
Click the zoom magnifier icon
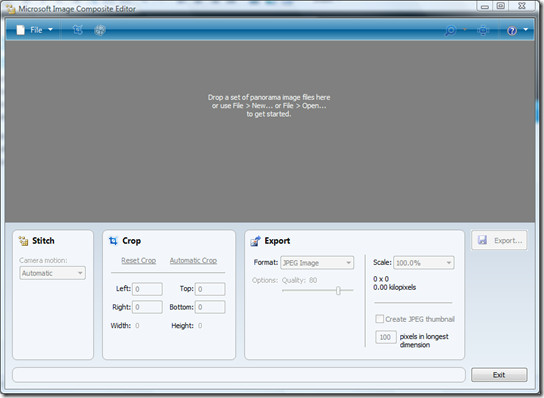point(450,31)
